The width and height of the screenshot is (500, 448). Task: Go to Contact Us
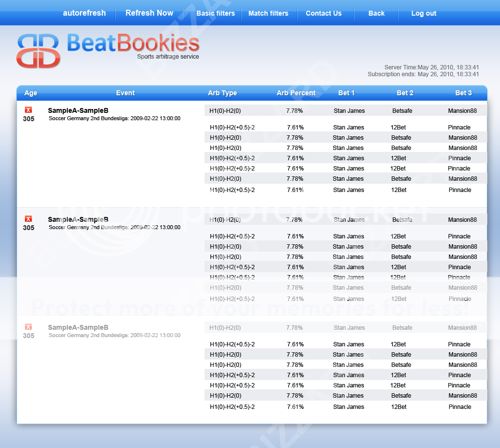pyautogui.click(x=324, y=13)
